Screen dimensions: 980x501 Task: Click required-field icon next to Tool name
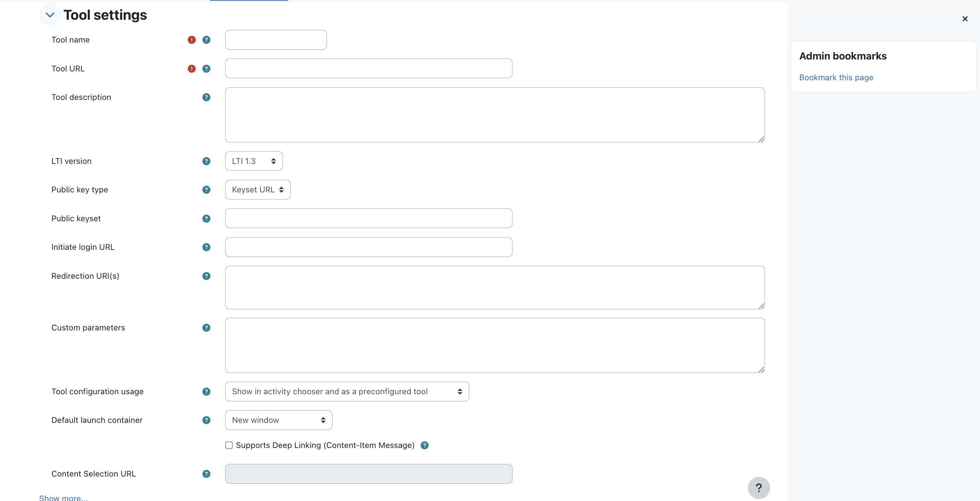[x=192, y=40]
